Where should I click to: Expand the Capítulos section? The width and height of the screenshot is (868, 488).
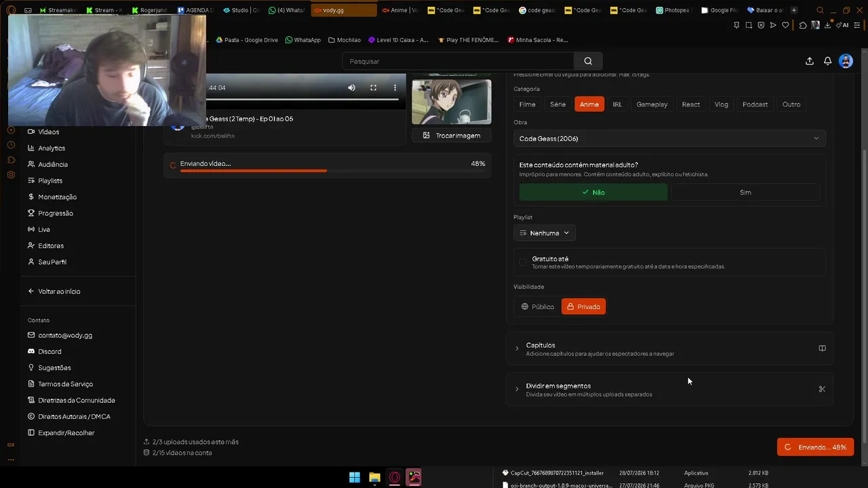click(x=669, y=348)
